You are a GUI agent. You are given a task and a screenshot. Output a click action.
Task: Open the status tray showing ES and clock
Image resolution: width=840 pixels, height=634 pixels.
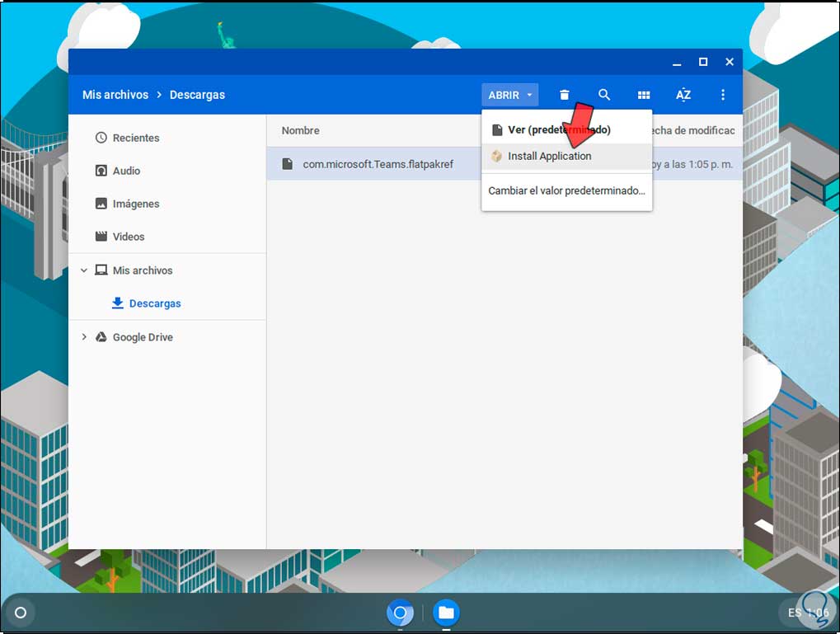[x=808, y=613]
